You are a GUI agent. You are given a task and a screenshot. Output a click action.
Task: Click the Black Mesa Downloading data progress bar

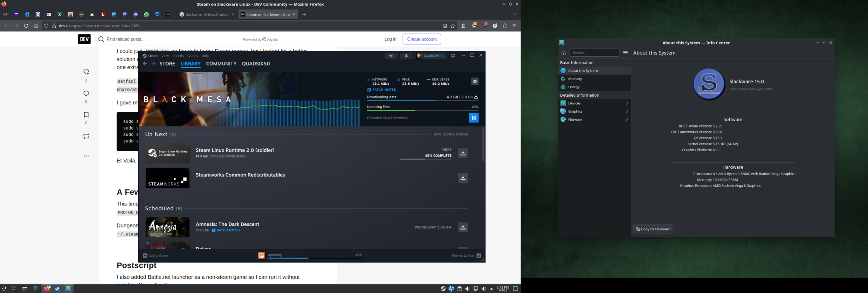[422, 101]
